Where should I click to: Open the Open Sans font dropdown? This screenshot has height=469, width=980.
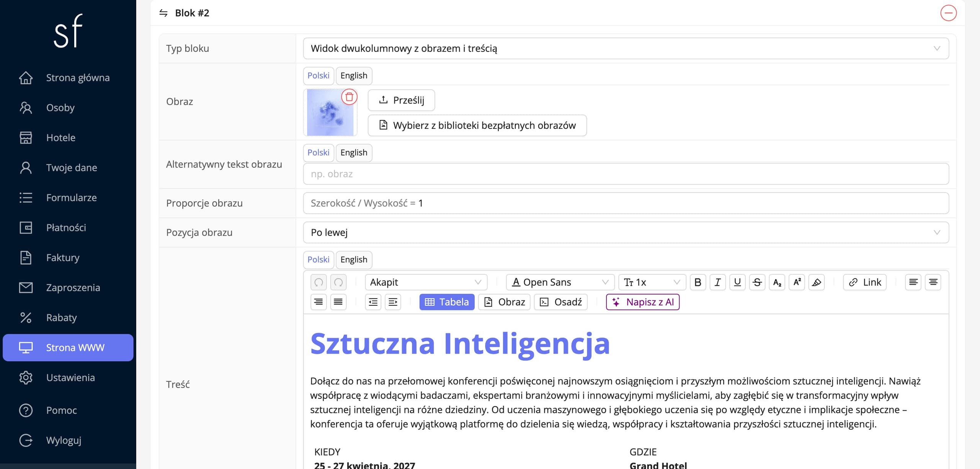(x=560, y=282)
